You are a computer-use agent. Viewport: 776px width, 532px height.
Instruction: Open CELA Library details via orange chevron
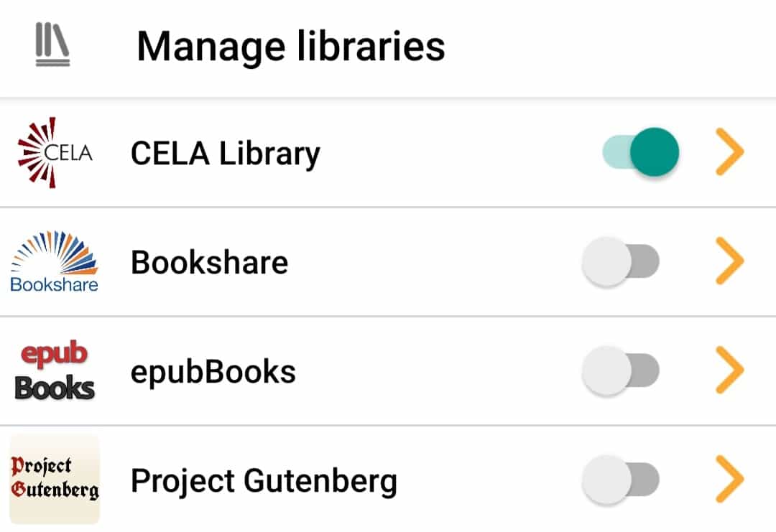(x=730, y=151)
